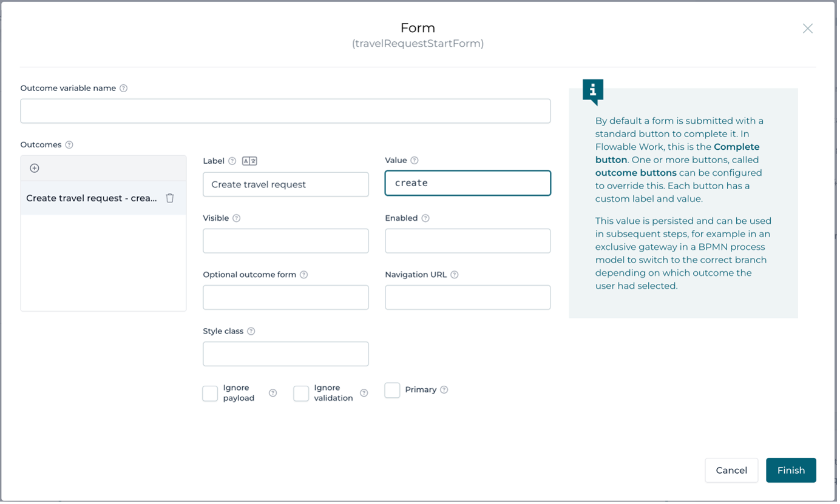
Task: Enable the Ignore payload checkbox
Action: point(210,393)
